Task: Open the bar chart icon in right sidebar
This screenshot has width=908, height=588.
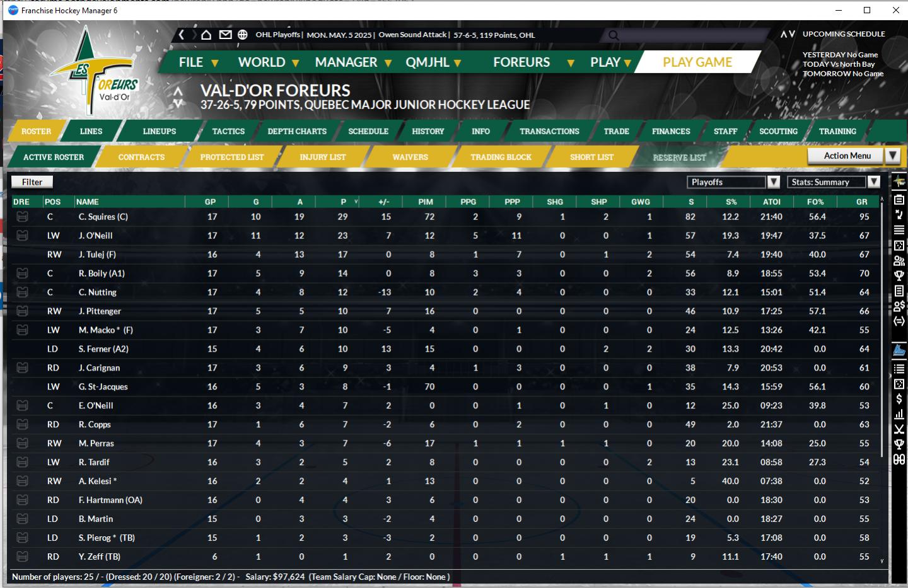Action: click(899, 414)
